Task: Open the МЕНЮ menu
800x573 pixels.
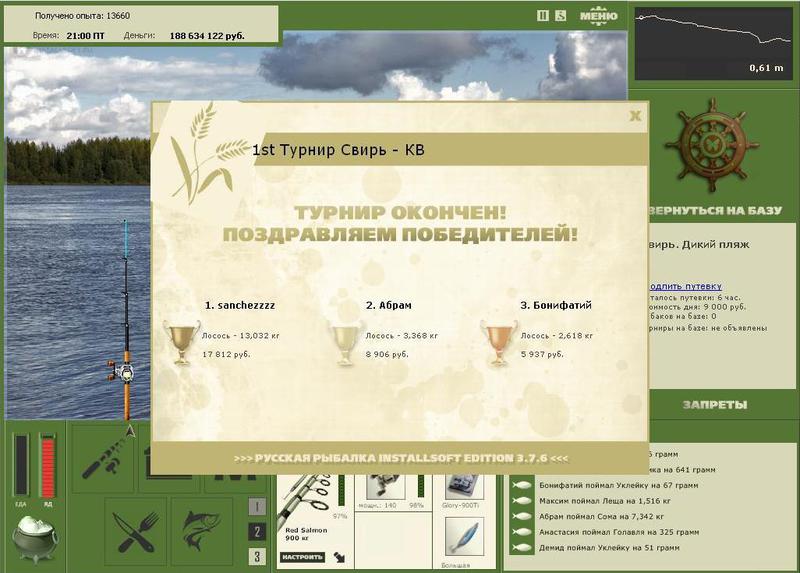Action: [598, 16]
